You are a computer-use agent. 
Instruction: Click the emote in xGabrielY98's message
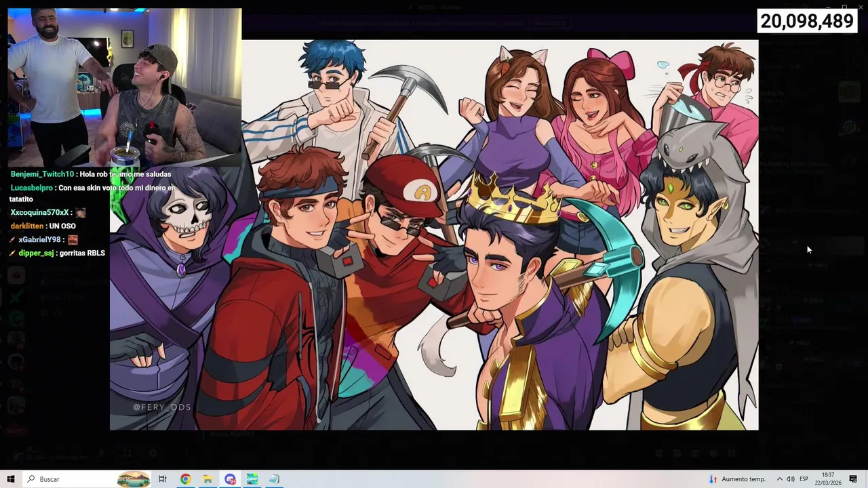click(73, 240)
